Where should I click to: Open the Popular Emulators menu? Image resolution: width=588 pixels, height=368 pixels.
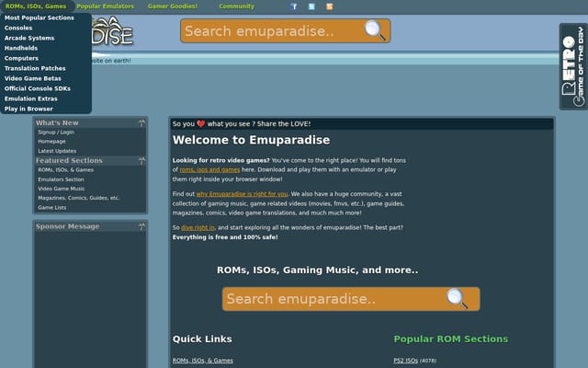pos(106,6)
